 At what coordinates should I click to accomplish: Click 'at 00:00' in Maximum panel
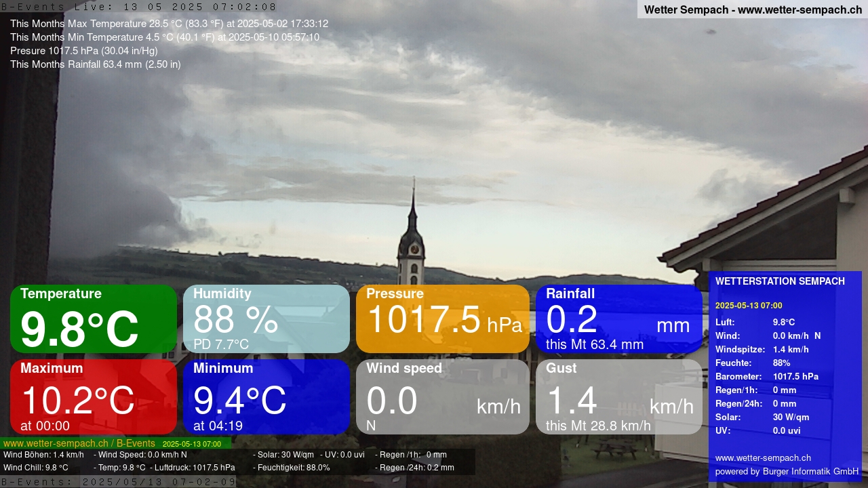45,426
